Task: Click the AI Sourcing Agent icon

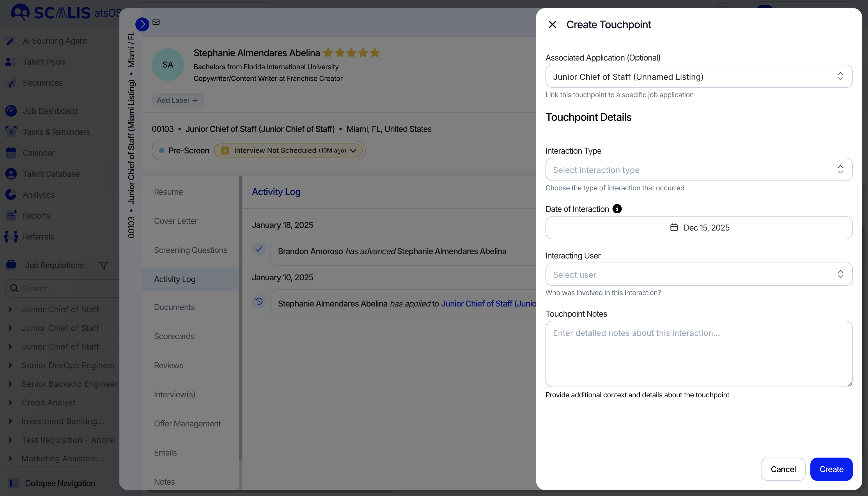Action: click(11, 41)
